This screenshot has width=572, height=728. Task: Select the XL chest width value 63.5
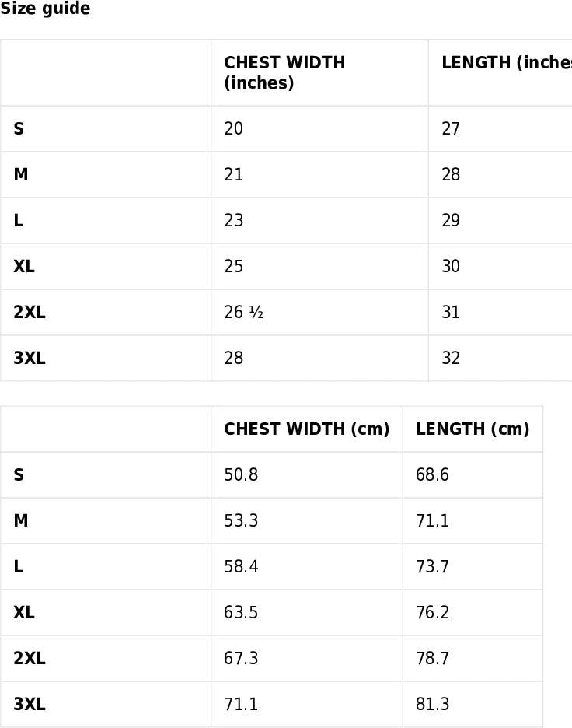coord(241,612)
